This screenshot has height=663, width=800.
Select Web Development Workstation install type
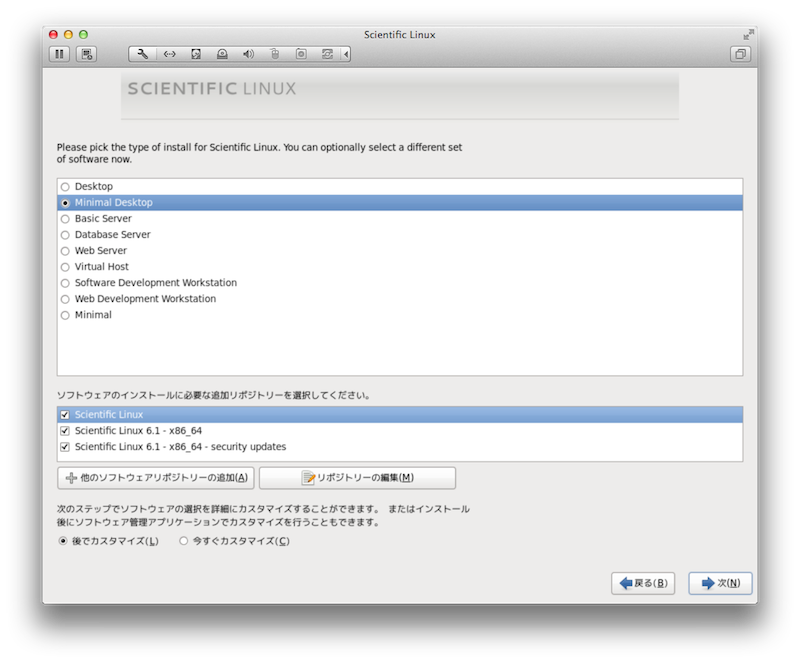66,299
